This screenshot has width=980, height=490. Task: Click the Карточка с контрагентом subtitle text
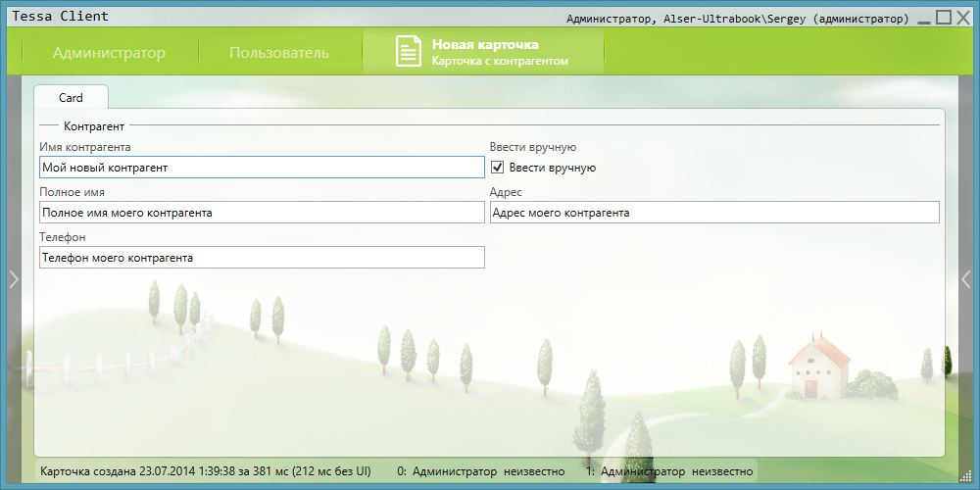(x=500, y=61)
